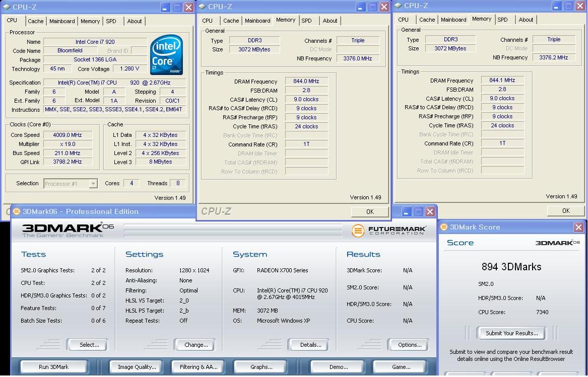Click the NB Frequency value "3376.2 MHz"
Screen dimensions: 588x377
coord(554,57)
